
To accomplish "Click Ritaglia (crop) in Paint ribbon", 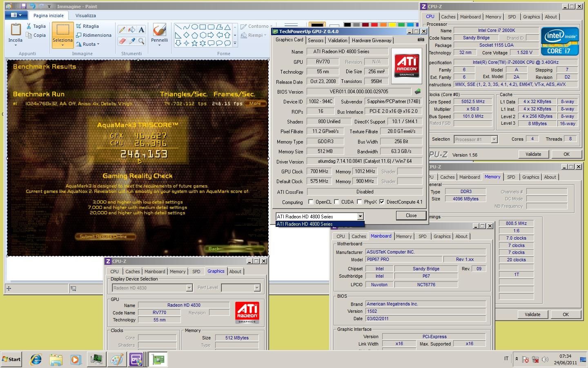I will click(87, 26).
